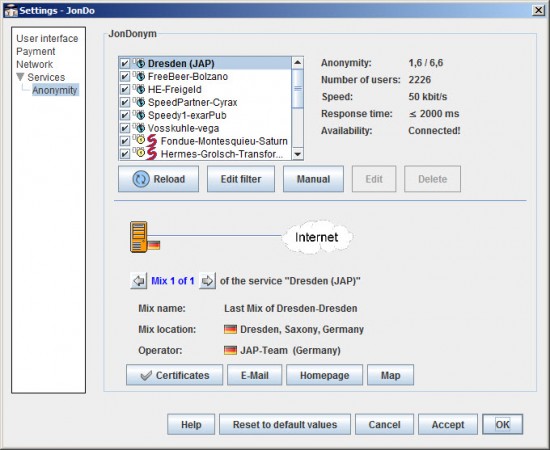Click the service list scroll up arrow
550x450 pixels.
tap(297, 63)
